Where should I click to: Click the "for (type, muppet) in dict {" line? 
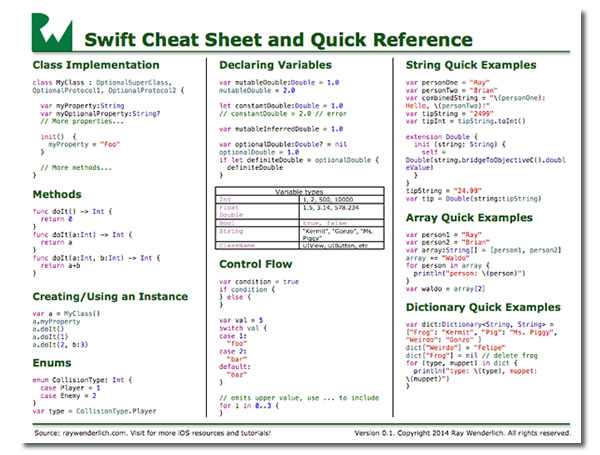[462, 363]
